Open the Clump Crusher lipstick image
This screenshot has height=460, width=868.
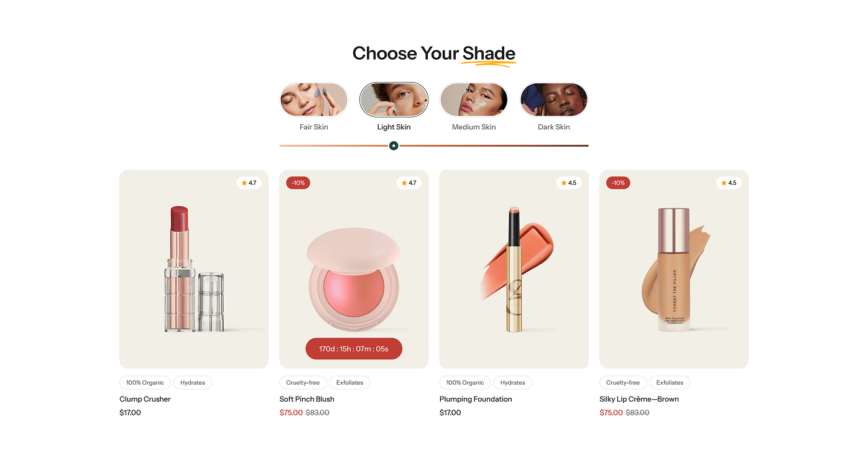coord(194,269)
